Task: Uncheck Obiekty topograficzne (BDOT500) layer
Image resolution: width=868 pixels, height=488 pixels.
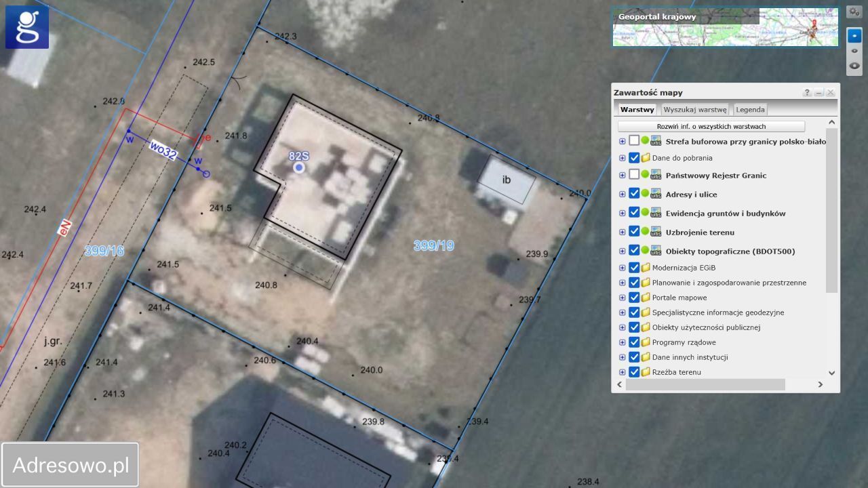Action: 634,251
